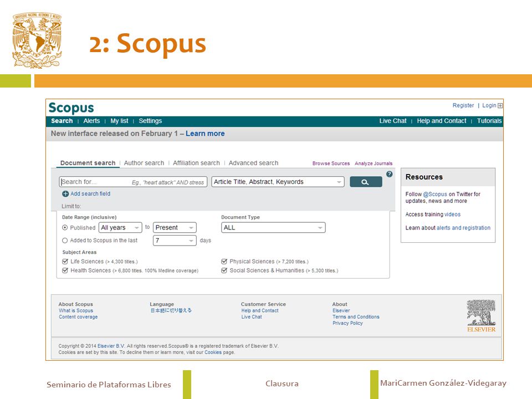Click the UNAM university crest

point(37,40)
